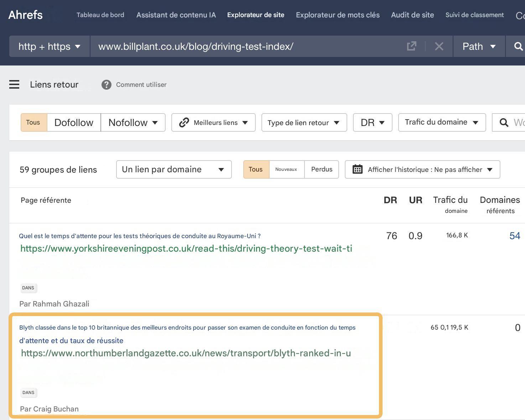Click the Page référente column header
Viewport: 525px width, 420px height.
(x=46, y=200)
